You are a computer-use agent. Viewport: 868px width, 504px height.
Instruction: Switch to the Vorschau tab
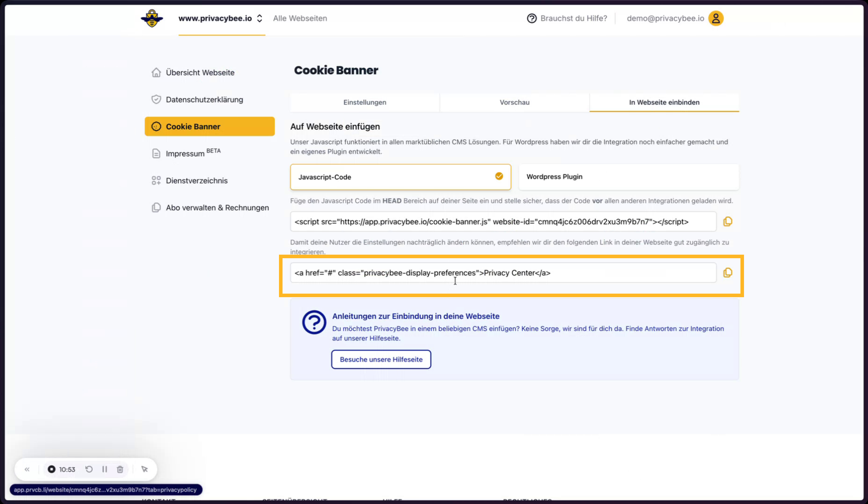coord(514,102)
